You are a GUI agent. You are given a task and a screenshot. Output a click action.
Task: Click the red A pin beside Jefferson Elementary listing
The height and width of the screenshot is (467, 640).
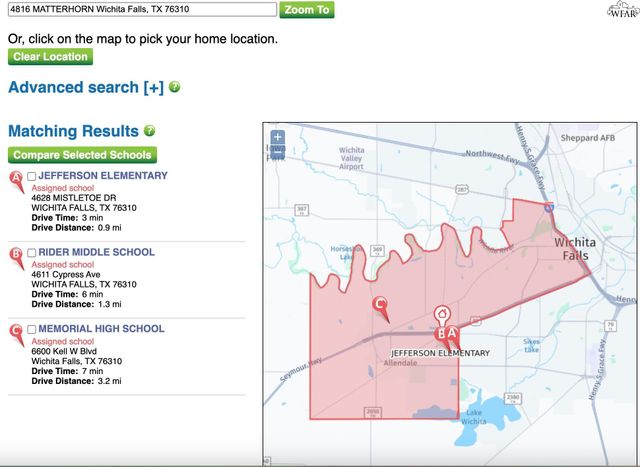(x=16, y=180)
